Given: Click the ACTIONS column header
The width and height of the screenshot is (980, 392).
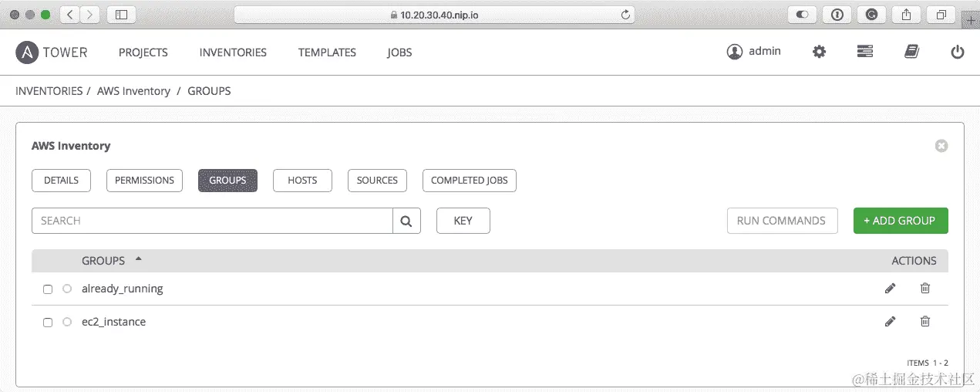Looking at the screenshot, I should click(914, 261).
